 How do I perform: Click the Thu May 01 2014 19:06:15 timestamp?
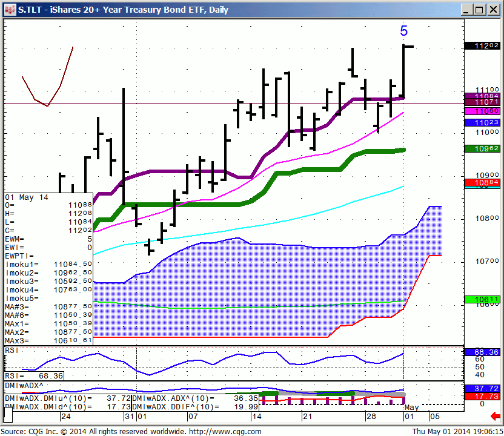[x=458, y=432]
